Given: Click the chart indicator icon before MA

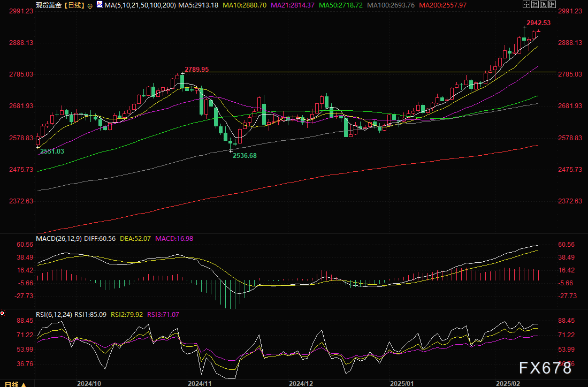Looking at the screenshot, I should click(x=100, y=5).
